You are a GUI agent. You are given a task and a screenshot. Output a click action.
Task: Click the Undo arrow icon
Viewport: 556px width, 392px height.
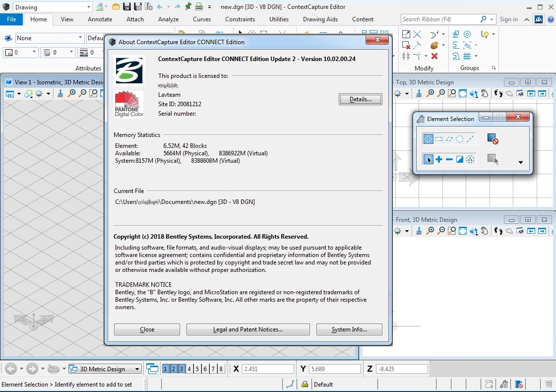click(160, 7)
